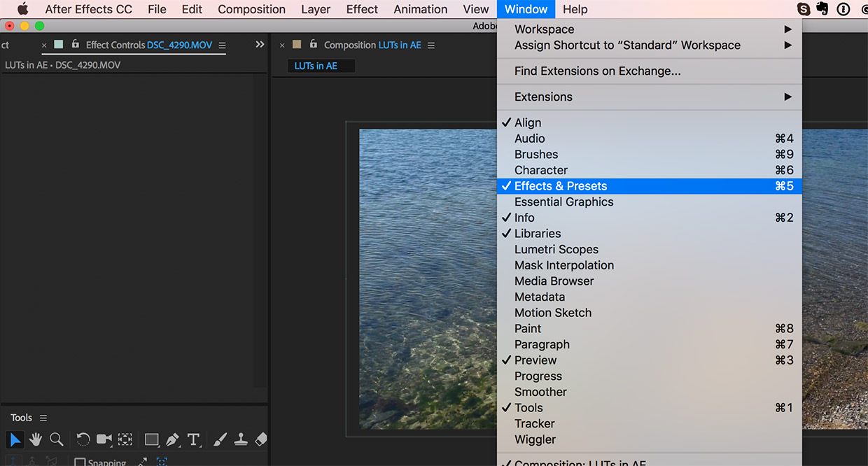868x466 pixels.
Task: Click the Skype menu bar icon
Action: pyautogui.click(x=804, y=9)
